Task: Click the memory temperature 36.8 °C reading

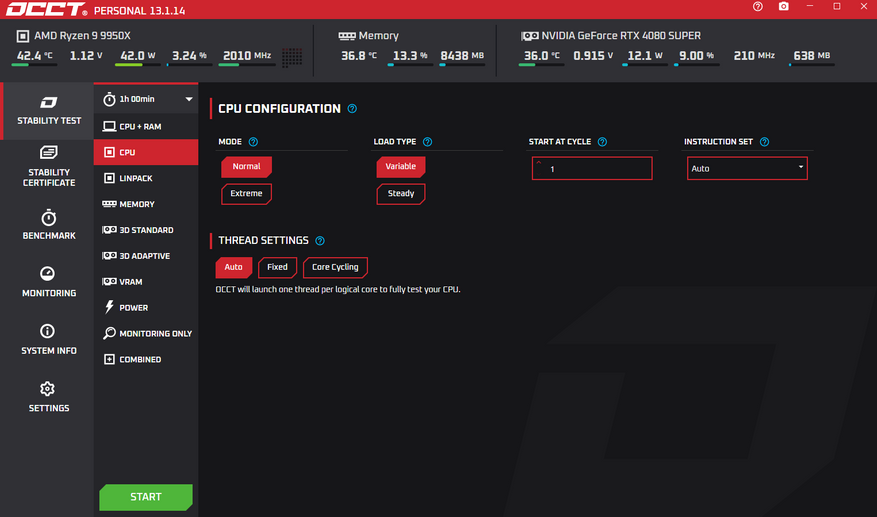Action: (359, 56)
